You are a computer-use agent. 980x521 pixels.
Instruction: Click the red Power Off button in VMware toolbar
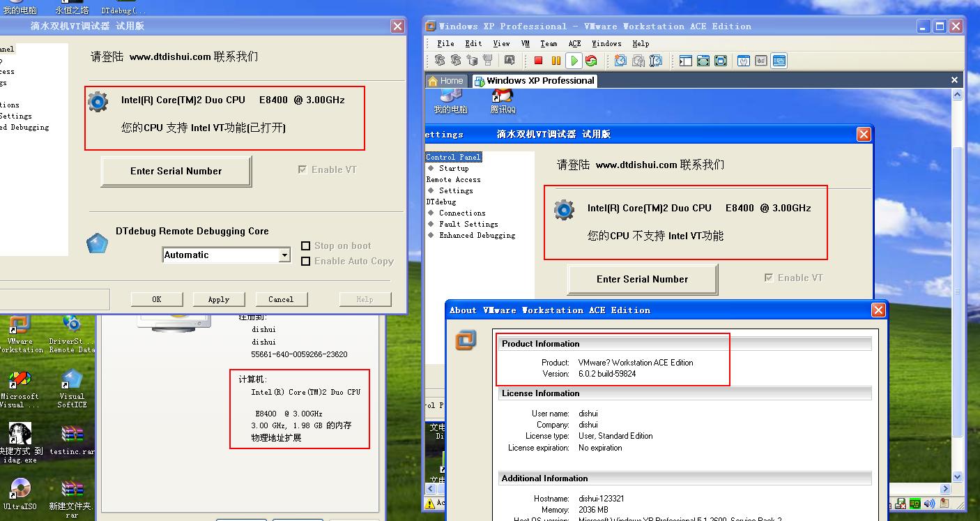tap(538, 61)
